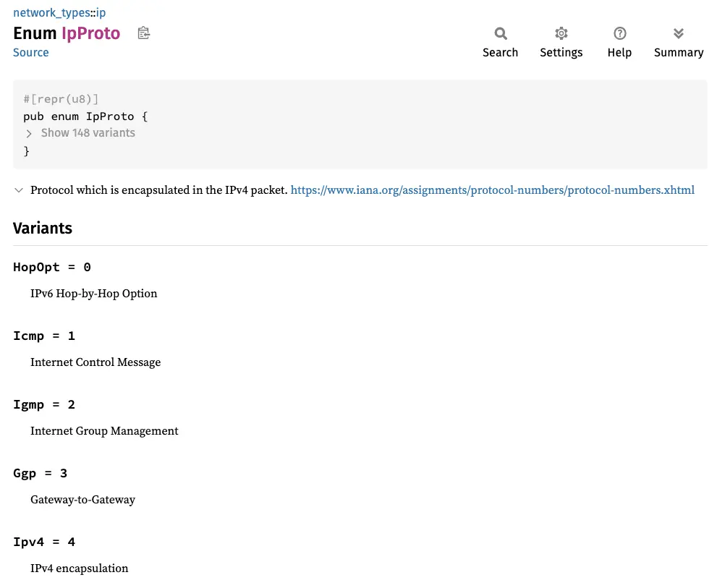Viewport: 717px width, 588px height.
Task: Click the magnifying glass search icon
Action: point(500,33)
